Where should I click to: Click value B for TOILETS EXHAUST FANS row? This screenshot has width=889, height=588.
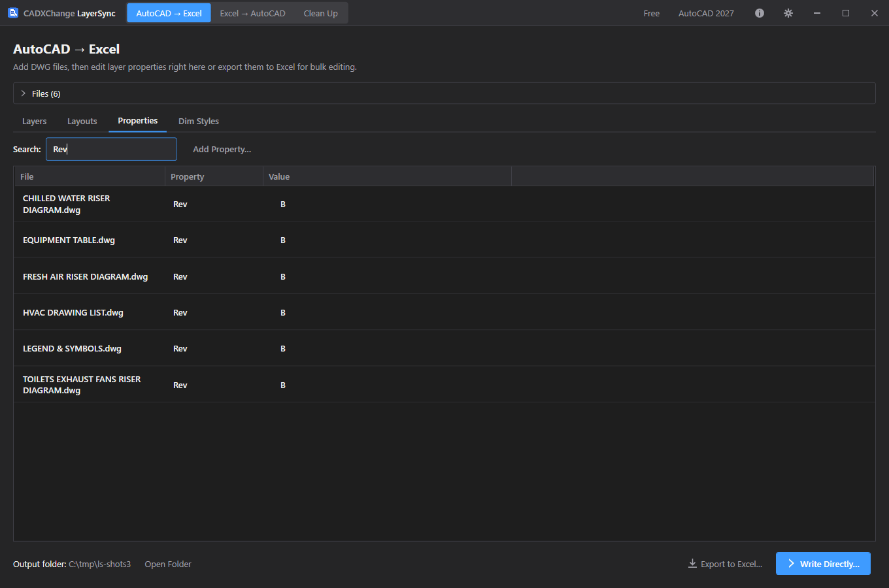(x=283, y=385)
